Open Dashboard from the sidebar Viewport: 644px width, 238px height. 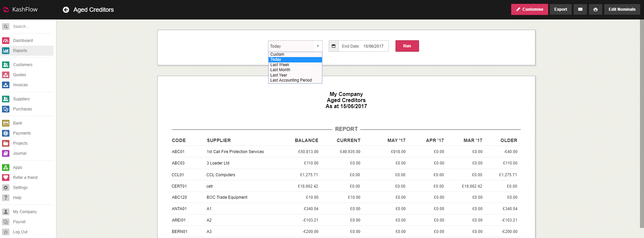click(x=23, y=41)
